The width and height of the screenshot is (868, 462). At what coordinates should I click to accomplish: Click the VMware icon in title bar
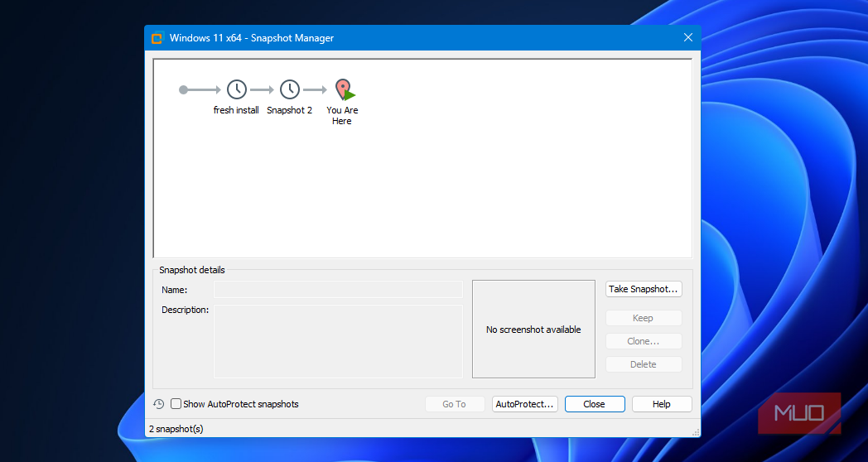click(157, 38)
